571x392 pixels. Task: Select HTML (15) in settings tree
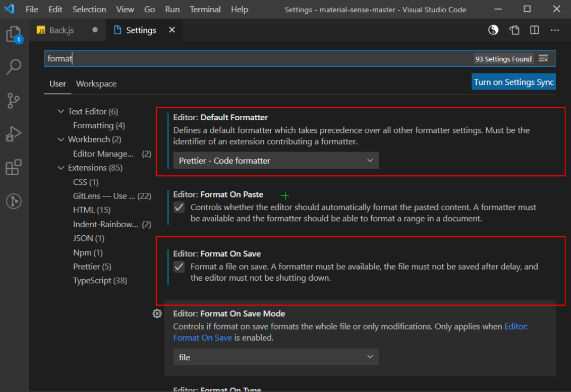click(92, 210)
